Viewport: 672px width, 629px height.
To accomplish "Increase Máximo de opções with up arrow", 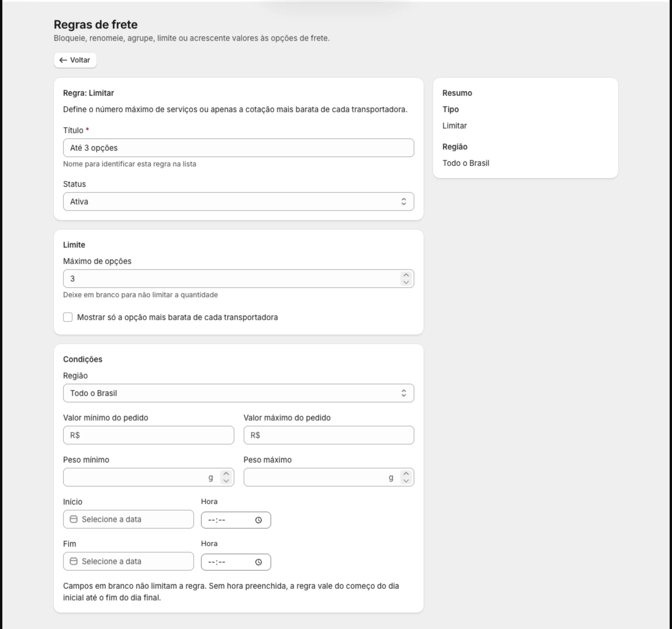I will coord(406,275).
